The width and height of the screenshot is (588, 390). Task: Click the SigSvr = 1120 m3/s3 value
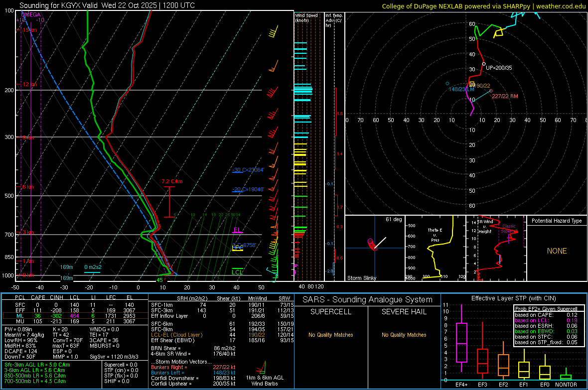(114, 357)
